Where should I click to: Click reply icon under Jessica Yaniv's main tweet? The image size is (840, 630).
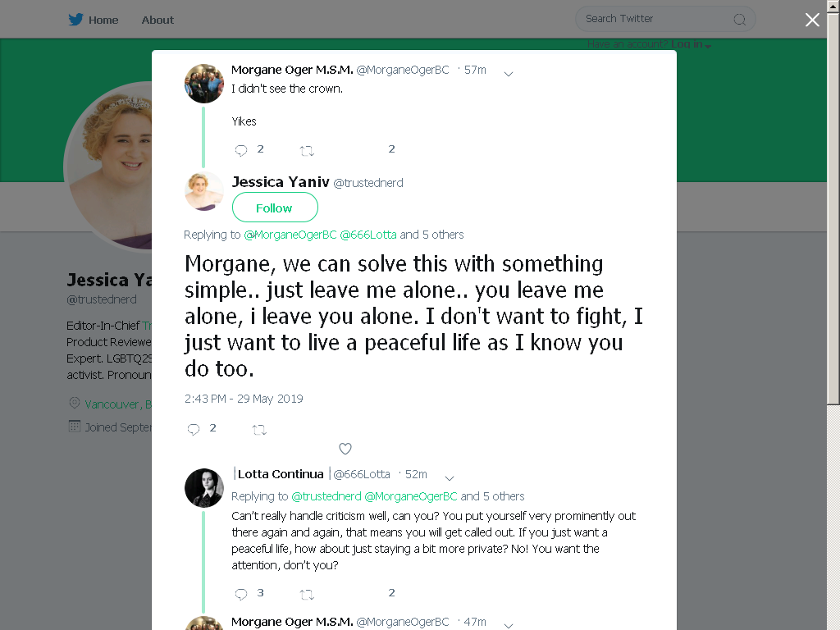click(194, 429)
